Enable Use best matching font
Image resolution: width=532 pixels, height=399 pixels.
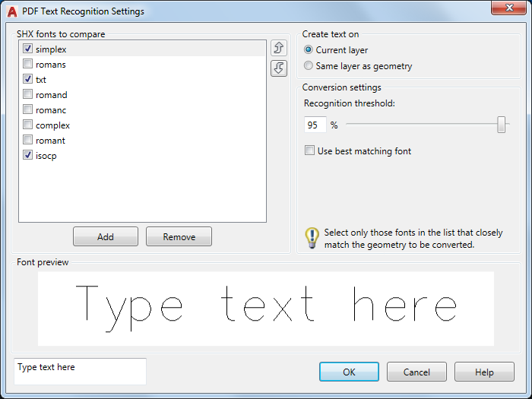(x=310, y=151)
